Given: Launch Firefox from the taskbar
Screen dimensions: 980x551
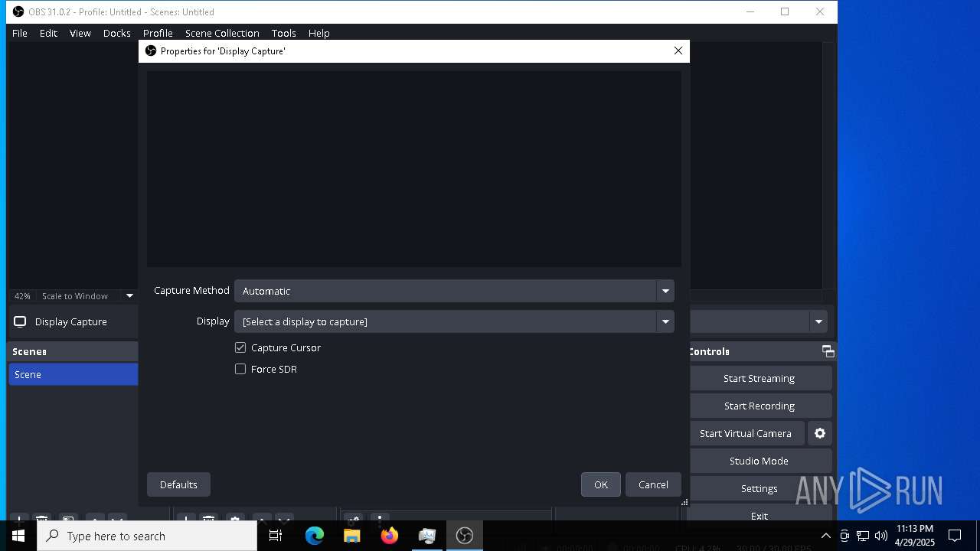Looking at the screenshot, I should click(390, 536).
